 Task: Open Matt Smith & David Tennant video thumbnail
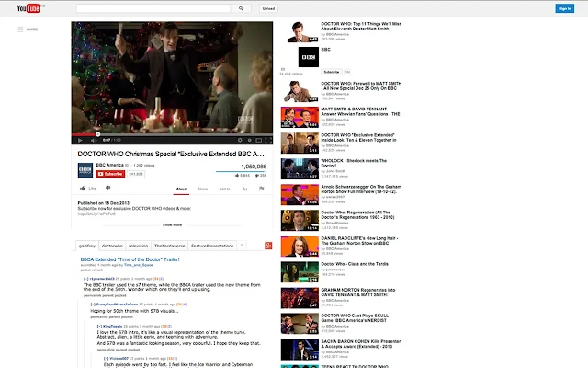pyautogui.click(x=300, y=118)
